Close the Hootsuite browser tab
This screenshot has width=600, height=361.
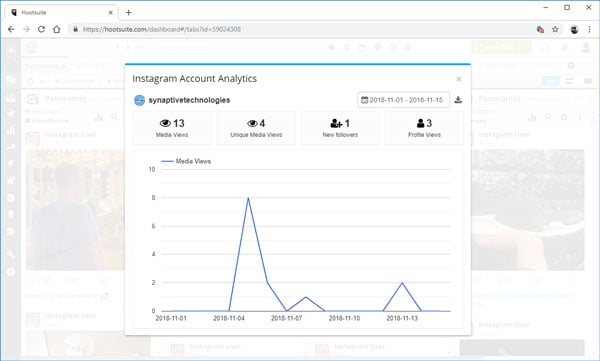[x=111, y=13]
